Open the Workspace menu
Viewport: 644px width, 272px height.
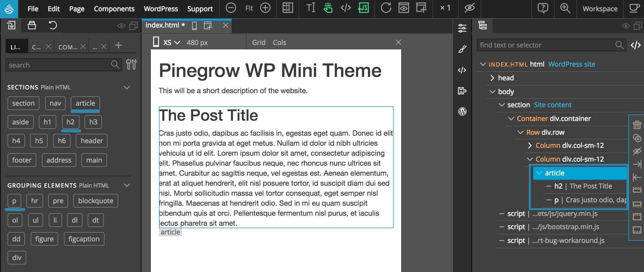(x=600, y=9)
